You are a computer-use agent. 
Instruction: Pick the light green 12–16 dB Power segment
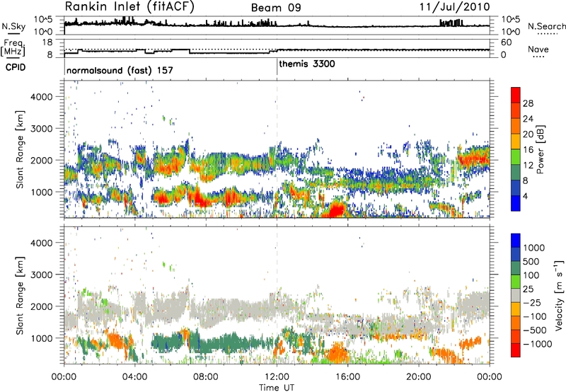pyautogui.click(x=516, y=156)
